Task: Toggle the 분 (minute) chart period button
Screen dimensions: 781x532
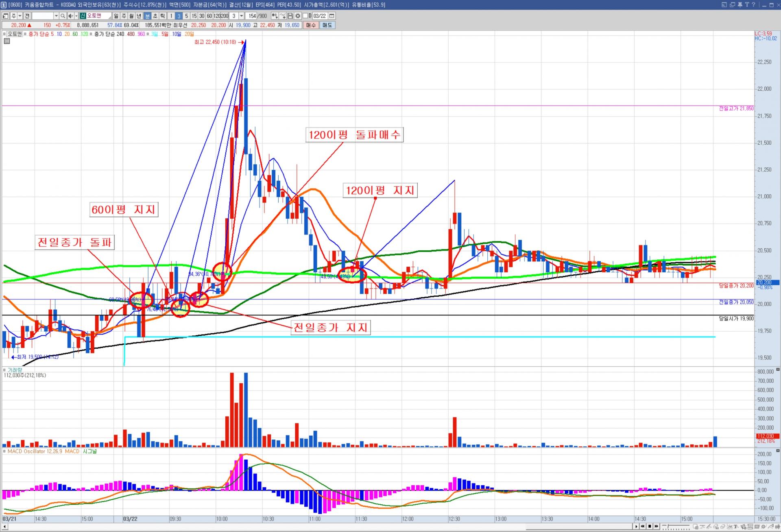Action: (x=147, y=16)
